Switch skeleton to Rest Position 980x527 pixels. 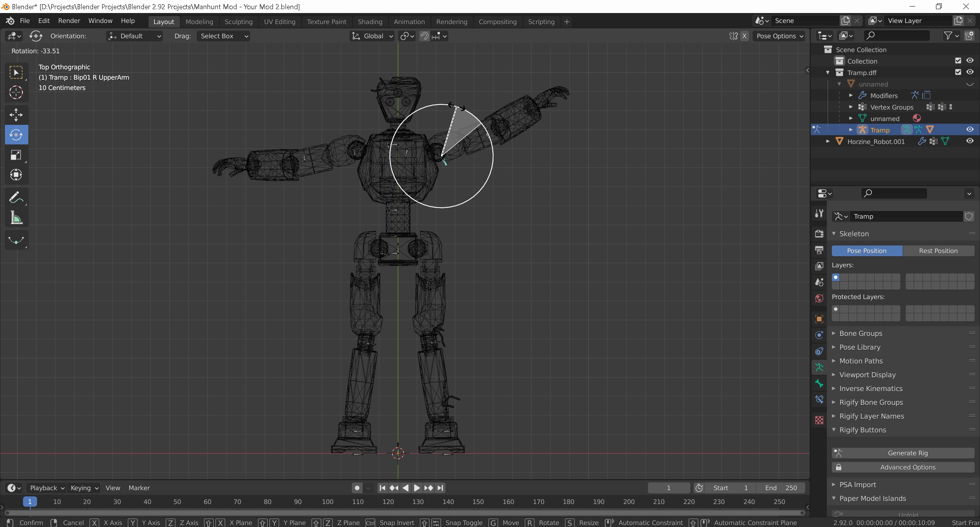pyautogui.click(x=938, y=251)
